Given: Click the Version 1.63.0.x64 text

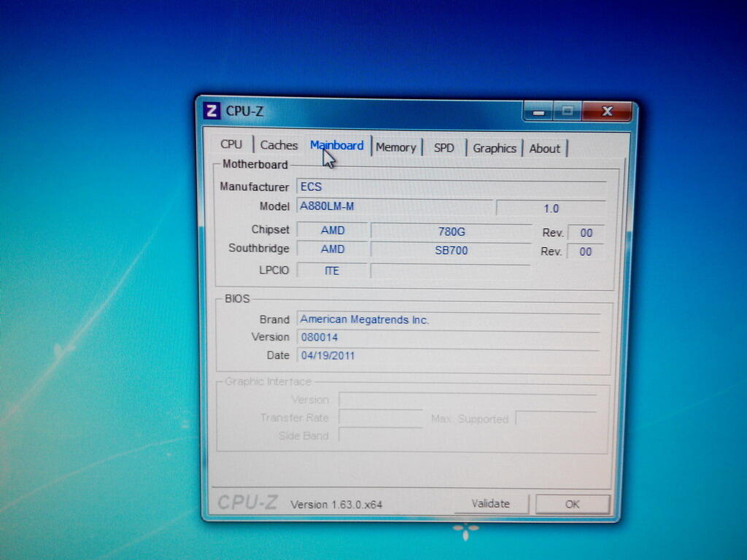Looking at the screenshot, I should point(336,505).
